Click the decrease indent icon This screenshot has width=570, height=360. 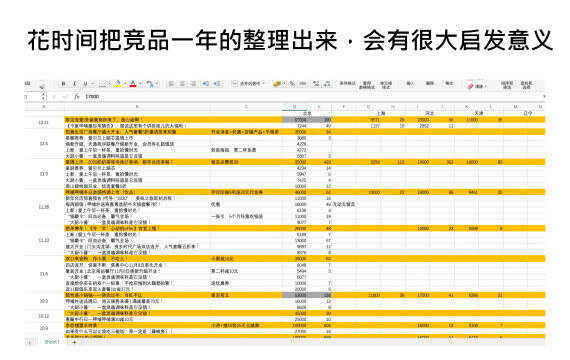pos(206,84)
